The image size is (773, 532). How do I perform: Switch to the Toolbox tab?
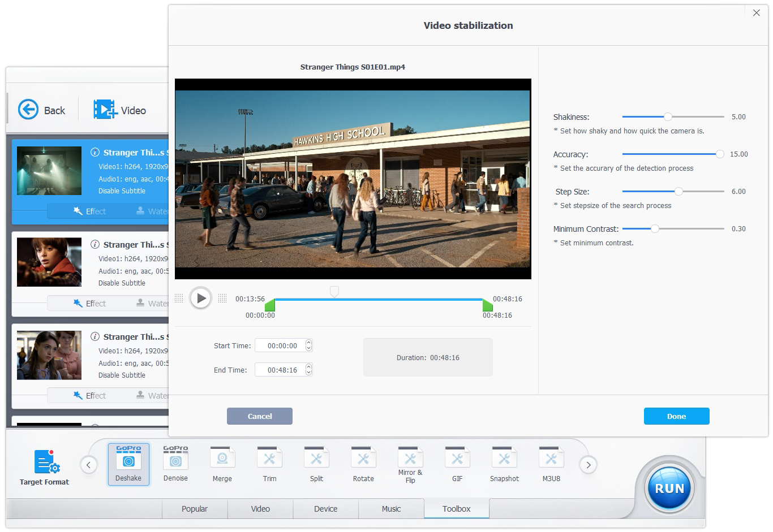pos(457,509)
